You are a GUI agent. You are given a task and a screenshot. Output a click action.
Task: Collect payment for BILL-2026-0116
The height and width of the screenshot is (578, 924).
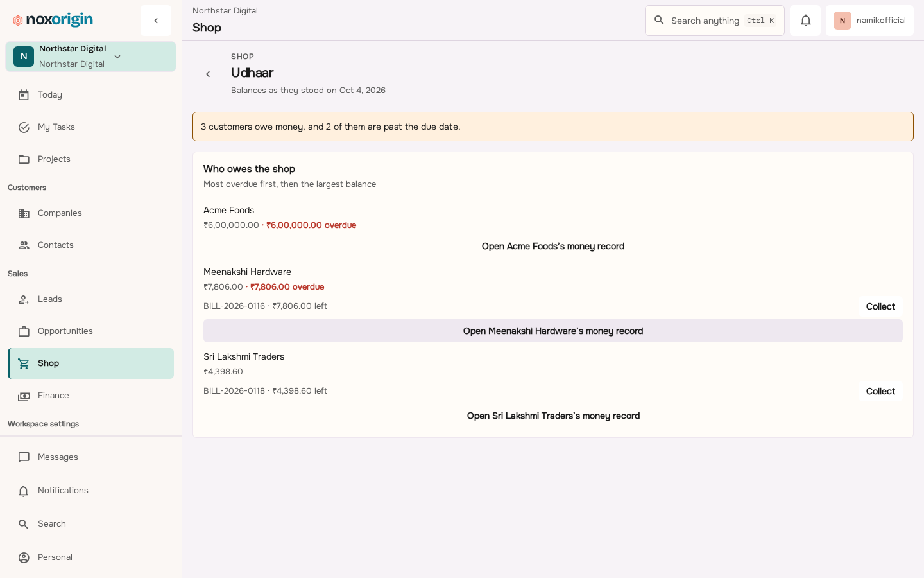point(880,306)
